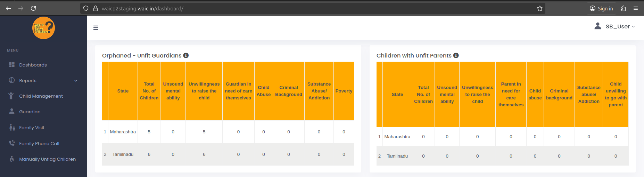Image resolution: width=644 pixels, height=177 pixels.
Task: Click info icon beside Children with Unfit Parents
Action: coord(456,55)
